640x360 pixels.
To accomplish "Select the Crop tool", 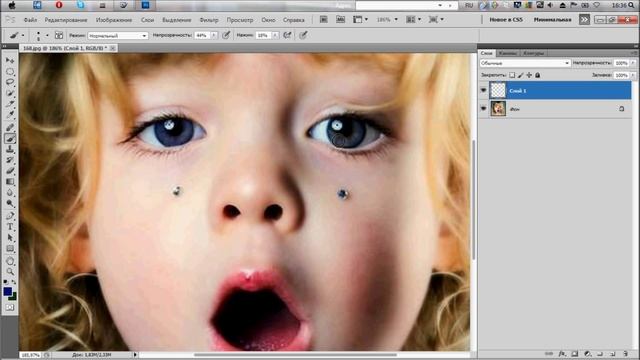I will point(10,104).
